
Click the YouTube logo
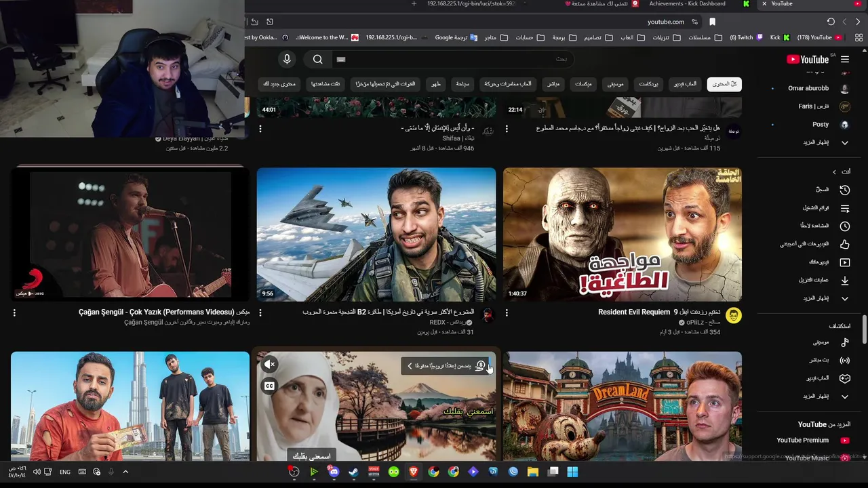coord(808,60)
